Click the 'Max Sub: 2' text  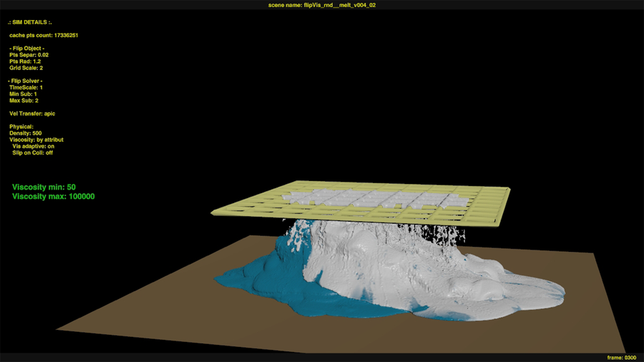pos(24,101)
